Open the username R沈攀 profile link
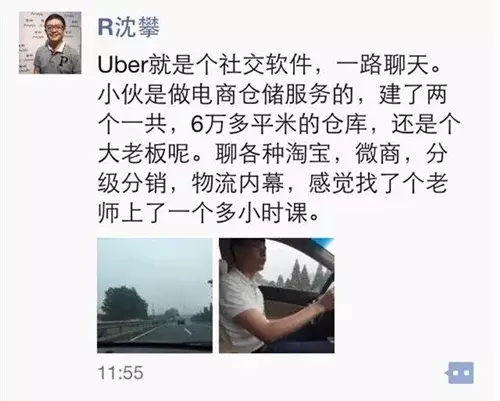This screenshot has height=401, width=500. [129, 26]
